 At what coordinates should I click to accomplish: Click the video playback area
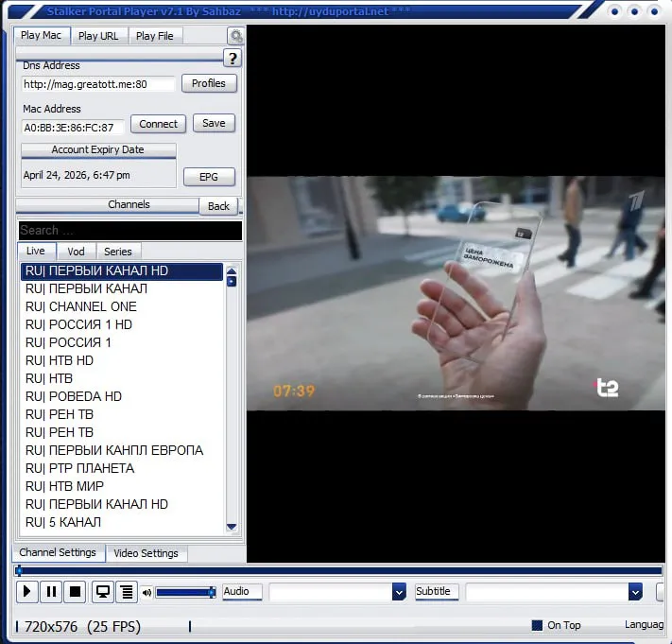pyautogui.click(x=456, y=294)
